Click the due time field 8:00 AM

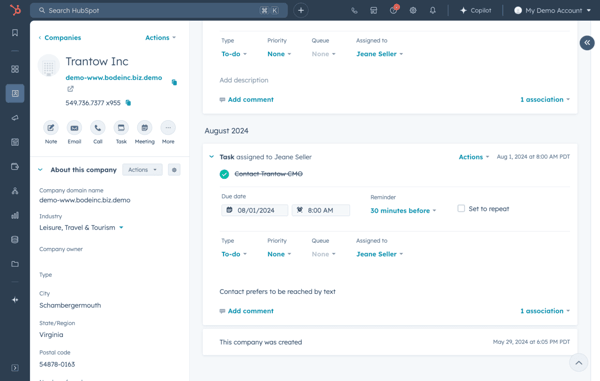coord(321,210)
